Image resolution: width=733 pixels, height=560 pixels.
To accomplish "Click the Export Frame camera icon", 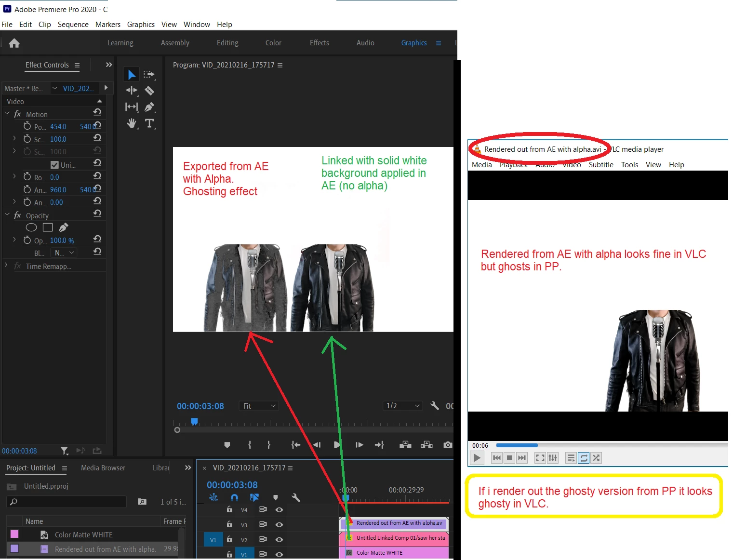I will click(x=448, y=445).
